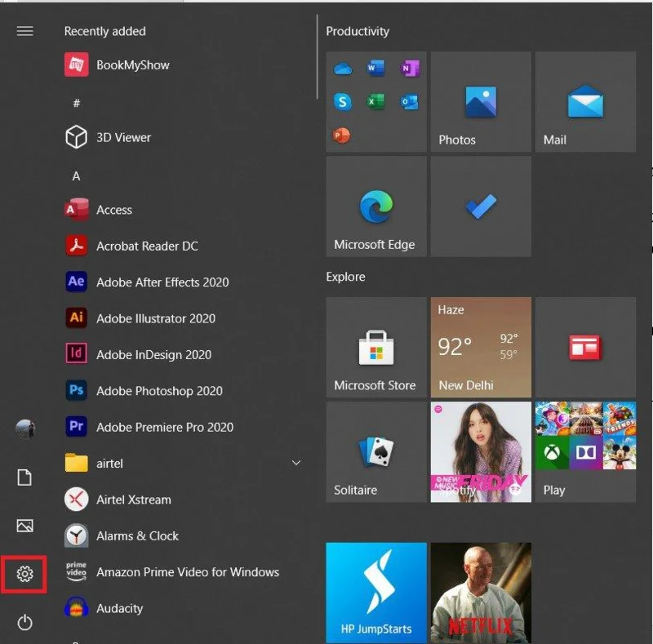Click the Productivity group header

358,31
